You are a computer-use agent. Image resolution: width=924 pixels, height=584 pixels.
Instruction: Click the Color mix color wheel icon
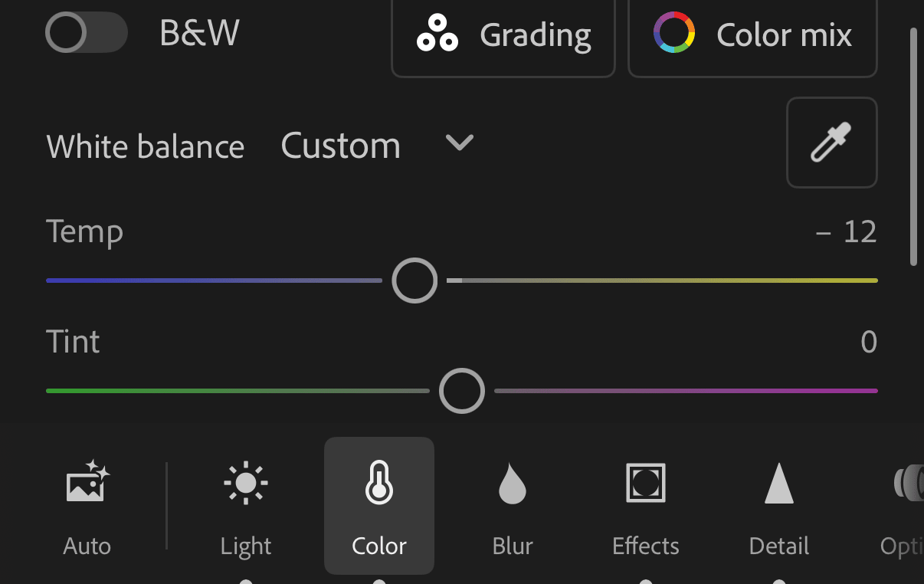pos(674,33)
